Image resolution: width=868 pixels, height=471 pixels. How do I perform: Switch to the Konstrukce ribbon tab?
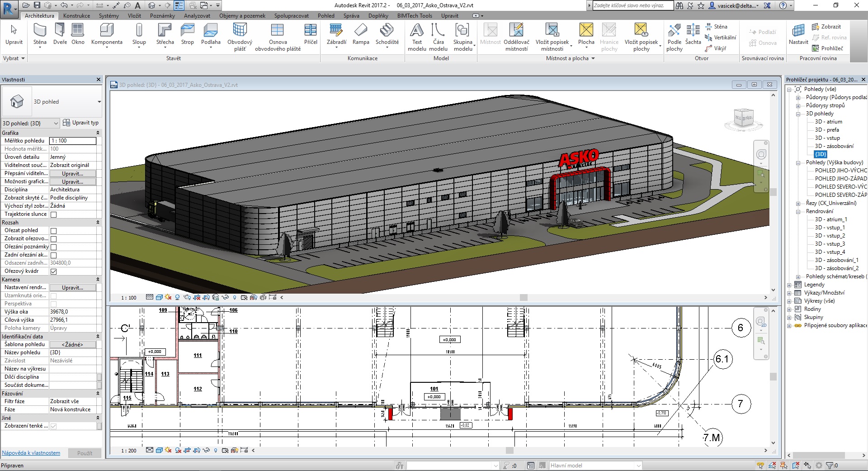pyautogui.click(x=76, y=16)
